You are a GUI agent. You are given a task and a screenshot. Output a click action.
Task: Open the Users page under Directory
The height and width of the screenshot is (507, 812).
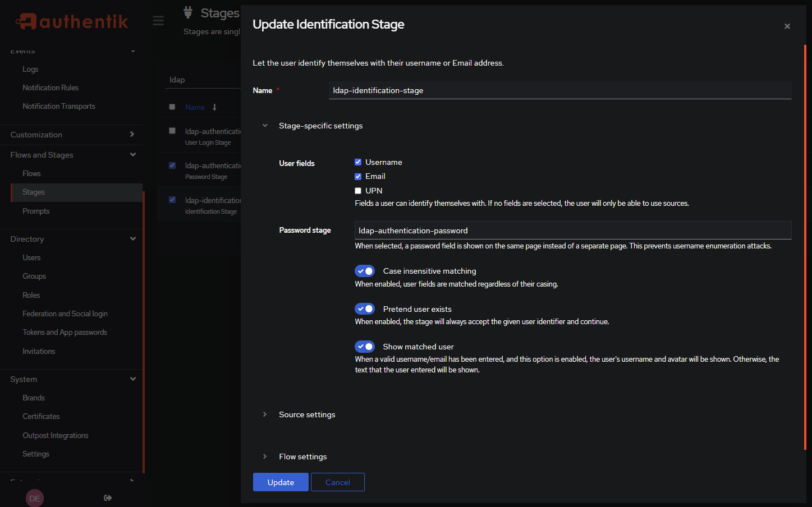pos(31,257)
